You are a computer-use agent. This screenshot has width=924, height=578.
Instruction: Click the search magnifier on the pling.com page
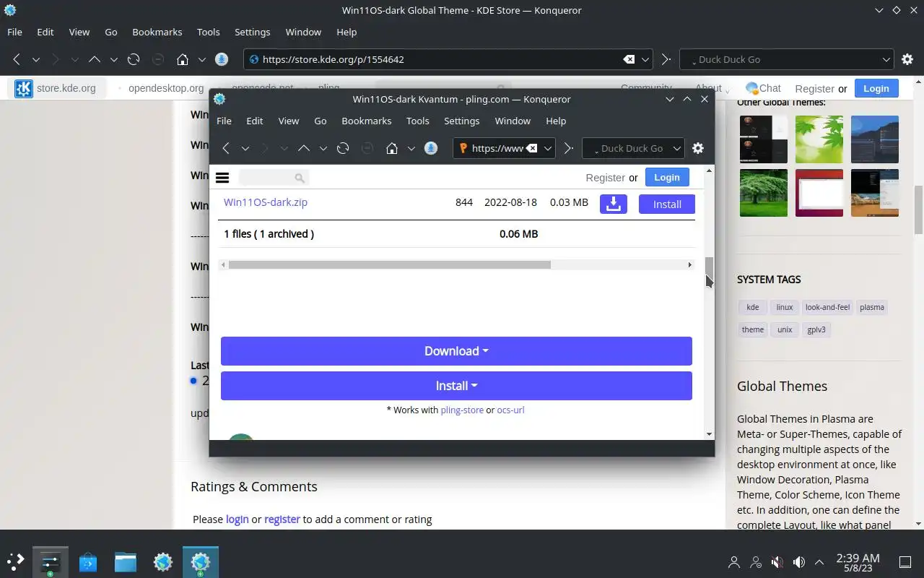(300, 178)
